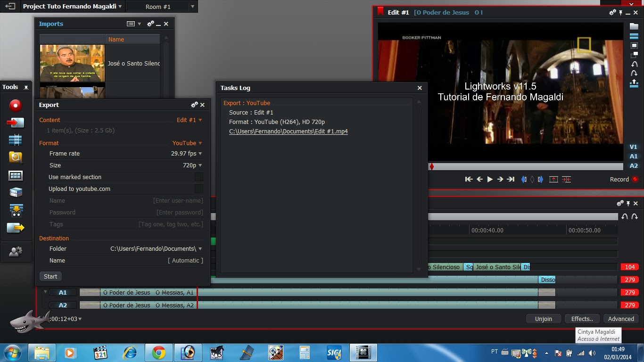The height and width of the screenshot is (362, 644).
Task: Open the Project Tuto Fernando Magaldi dropdown
Action: [73, 7]
